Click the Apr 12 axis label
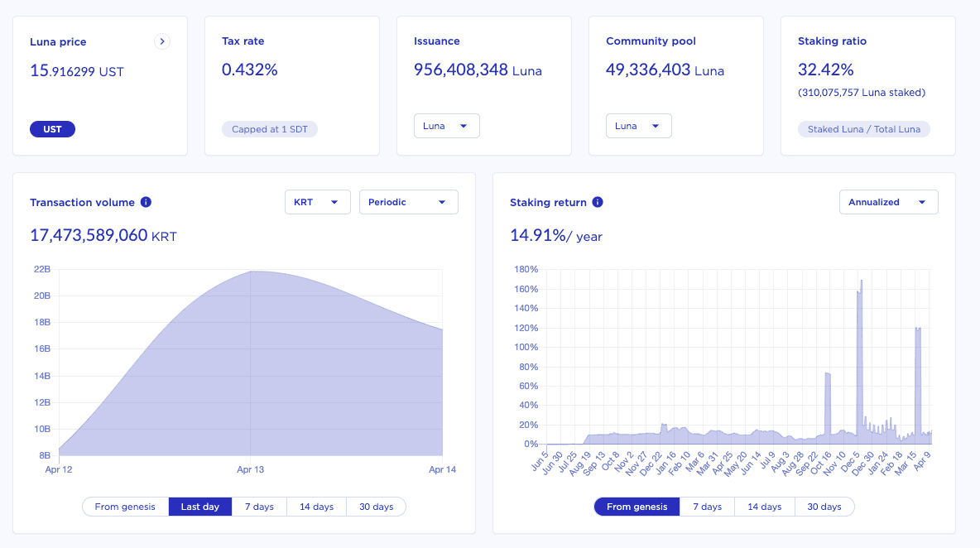Screen dimensions: 980x548 pyautogui.click(x=59, y=469)
